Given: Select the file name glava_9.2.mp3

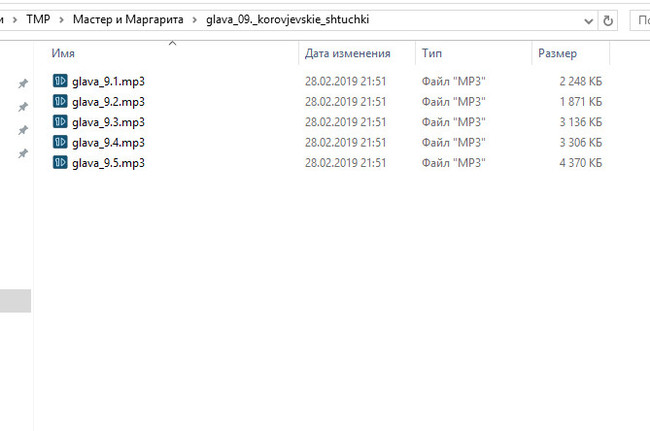Looking at the screenshot, I should coord(108,102).
